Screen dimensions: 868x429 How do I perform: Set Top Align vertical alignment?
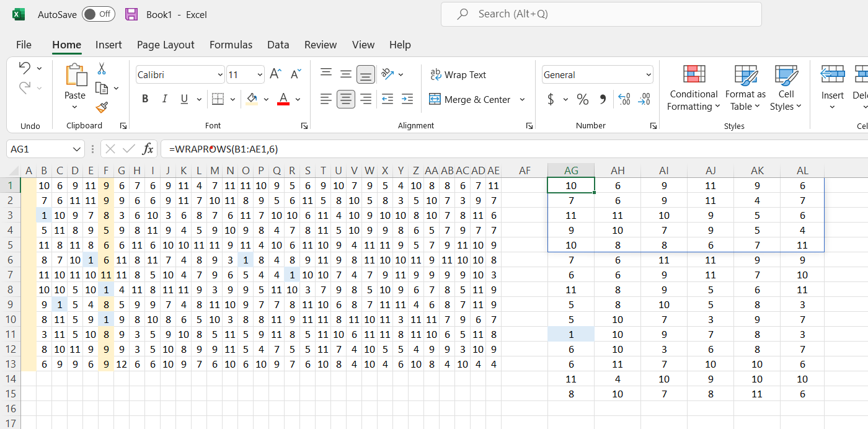click(x=326, y=74)
